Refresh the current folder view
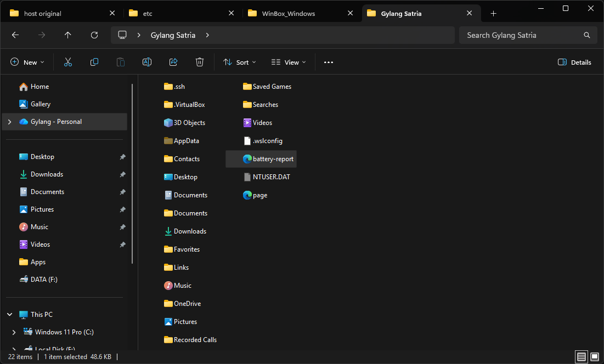 pyautogui.click(x=94, y=35)
